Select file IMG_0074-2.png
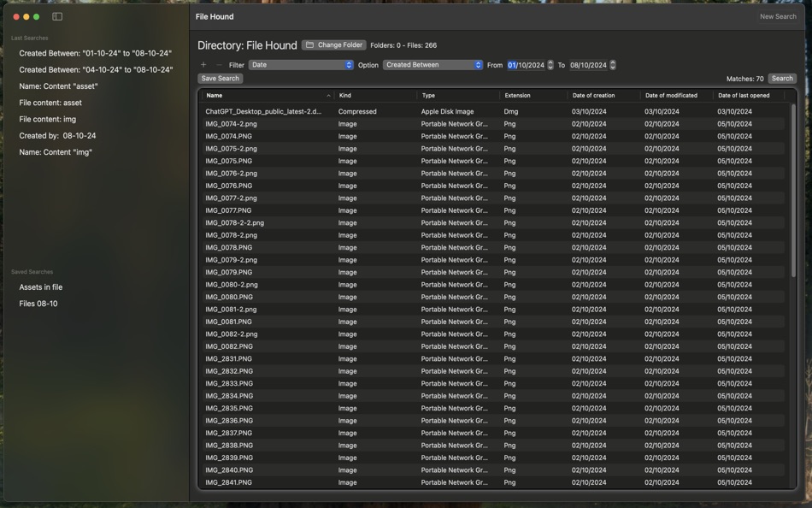The image size is (812, 508). 493,124
